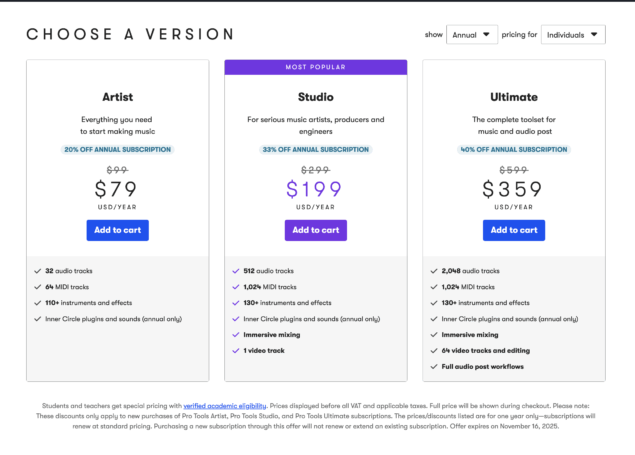Open the Individuals pricing dropdown
Screen dimensions: 635x455
[573, 35]
